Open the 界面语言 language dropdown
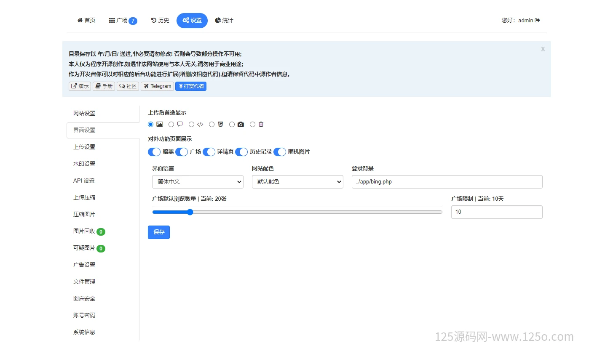597x364 pixels. pos(198,182)
